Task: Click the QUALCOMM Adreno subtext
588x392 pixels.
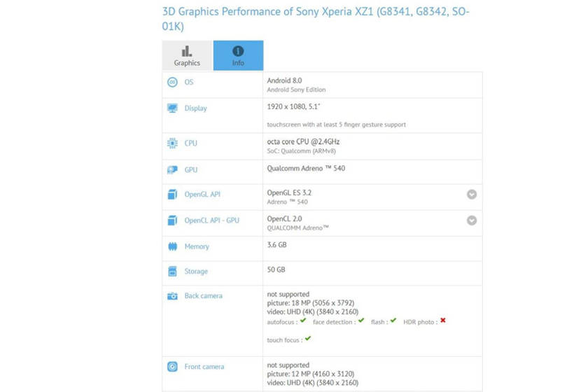Action: [298, 228]
